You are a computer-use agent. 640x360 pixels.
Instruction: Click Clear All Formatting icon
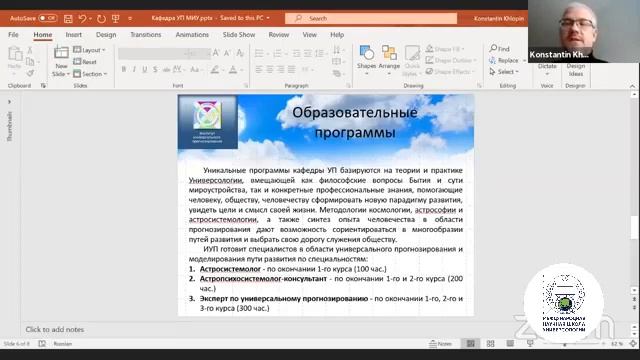240,53
